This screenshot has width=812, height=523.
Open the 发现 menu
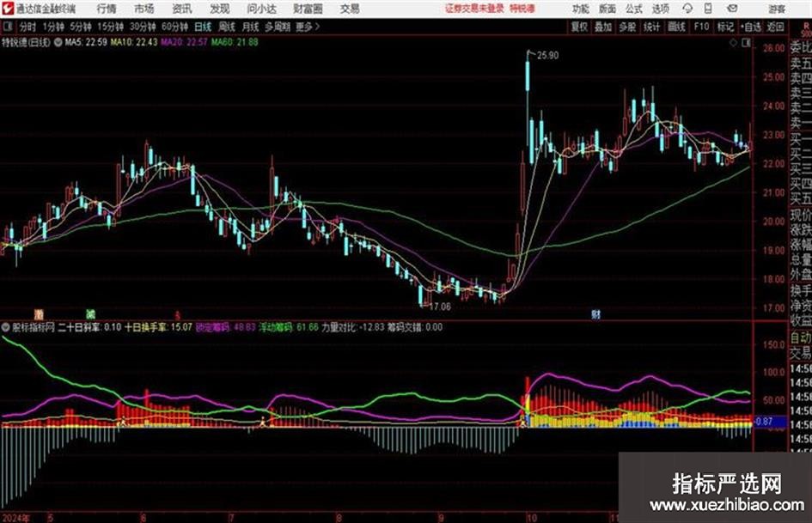pyautogui.click(x=220, y=9)
